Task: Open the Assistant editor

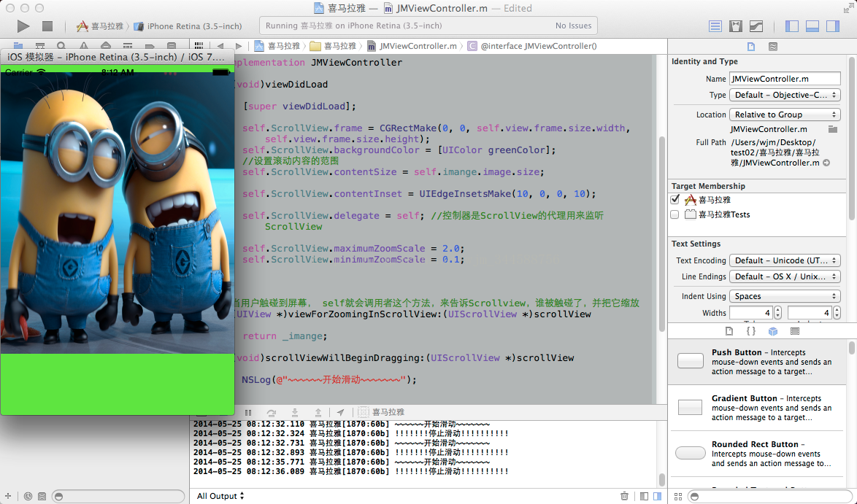Action: [x=736, y=26]
